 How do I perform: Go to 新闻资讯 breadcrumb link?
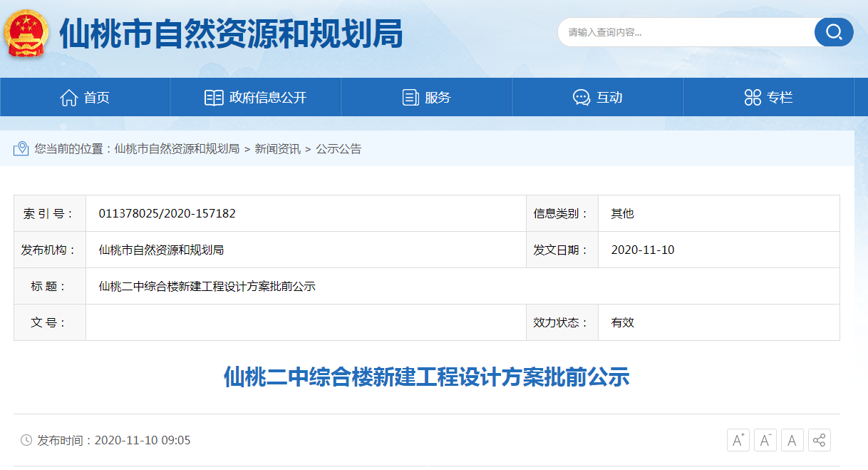click(x=277, y=149)
